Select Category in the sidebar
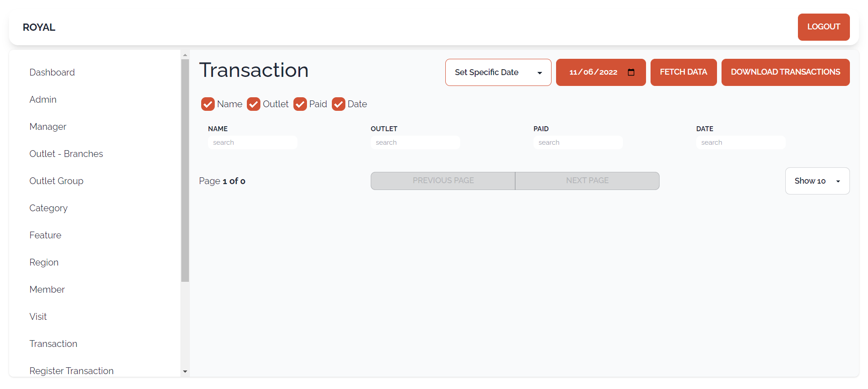This screenshot has width=868, height=389. [48, 208]
